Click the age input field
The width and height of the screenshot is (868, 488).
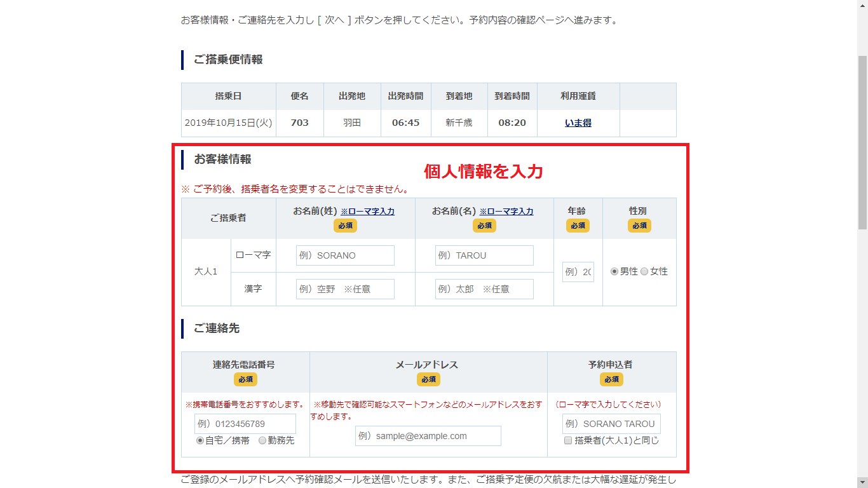coord(578,272)
